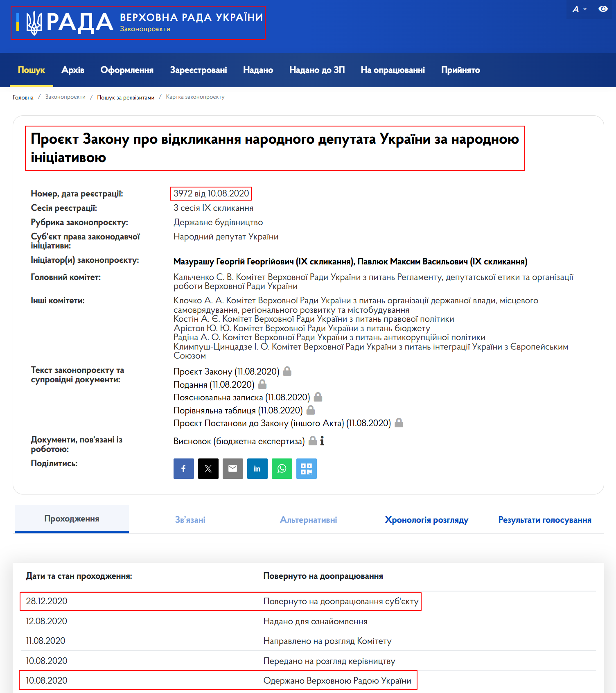Go to Головна breadcrumb link
This screenshot has width=616, height=693.
click(x=23, y=97)
